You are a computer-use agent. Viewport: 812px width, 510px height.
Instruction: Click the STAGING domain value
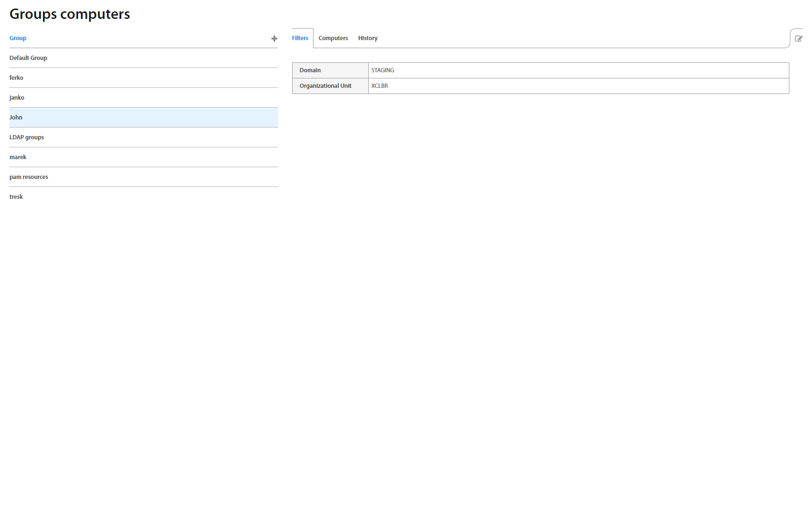[x=382, y=70]
